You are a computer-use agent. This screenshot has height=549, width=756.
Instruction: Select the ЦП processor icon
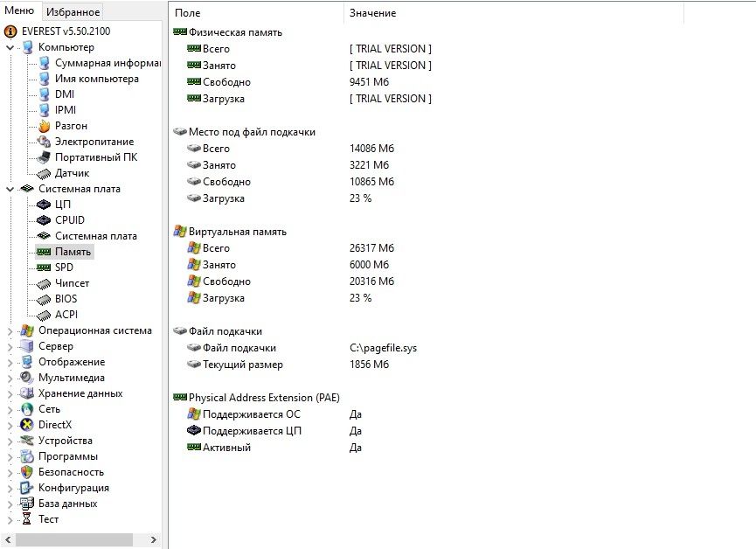click(44, 205)
